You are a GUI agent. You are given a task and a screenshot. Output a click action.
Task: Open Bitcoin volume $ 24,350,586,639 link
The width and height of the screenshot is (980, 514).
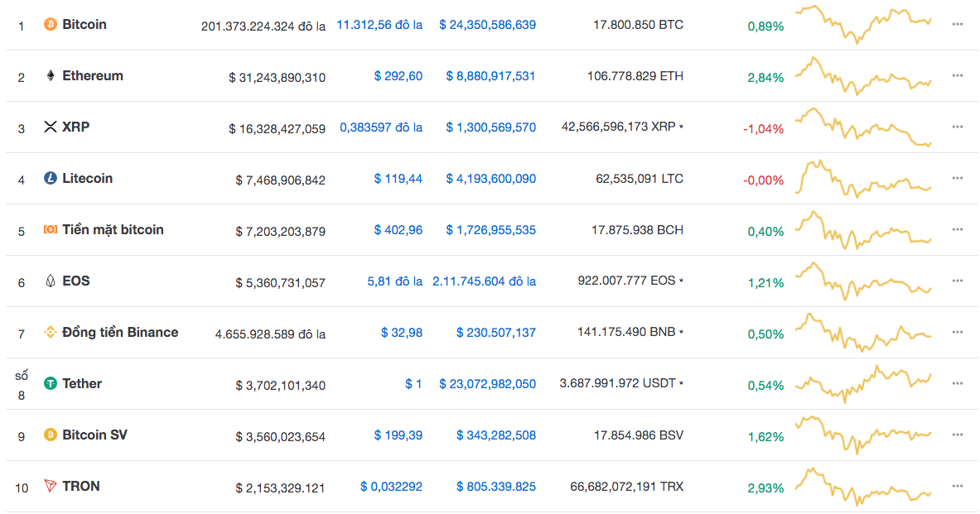[487, 25]
